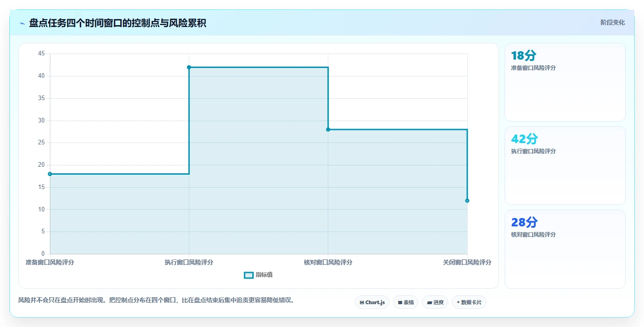Click the y-axis value 0
This screenshot has height=327, width=644.
[x=43, y=254]
